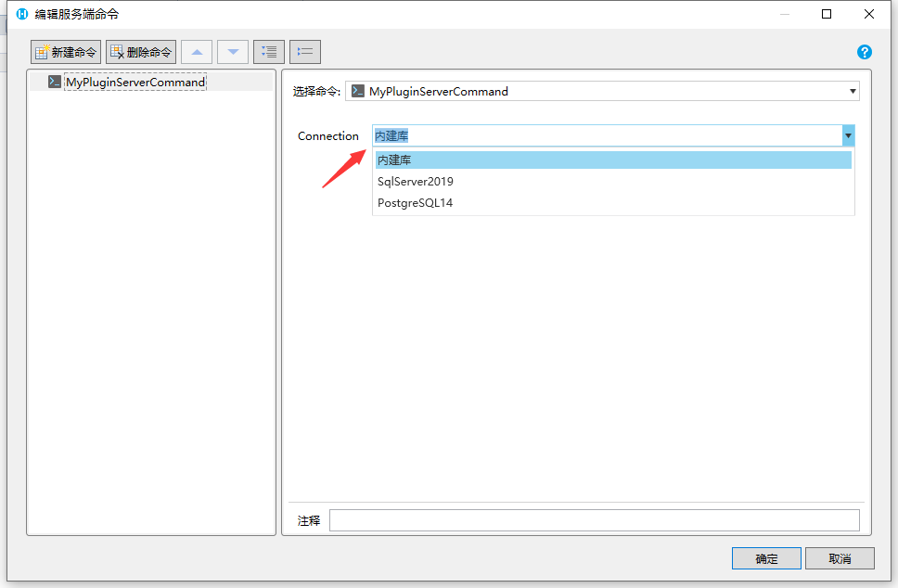Click the increase indent toolbar icon
898x588 pixels.
pos(269,52)
